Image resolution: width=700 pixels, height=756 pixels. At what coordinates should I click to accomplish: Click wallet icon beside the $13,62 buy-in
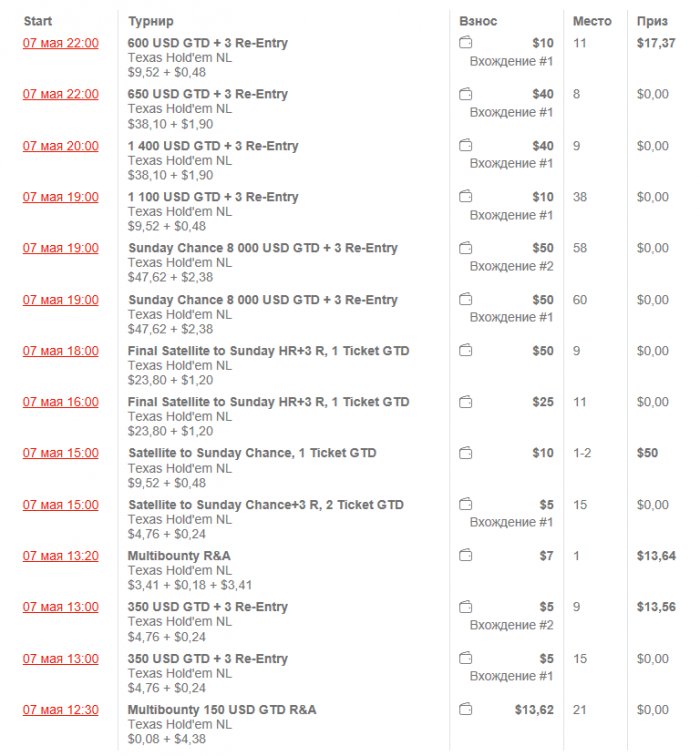click(465, 710)
